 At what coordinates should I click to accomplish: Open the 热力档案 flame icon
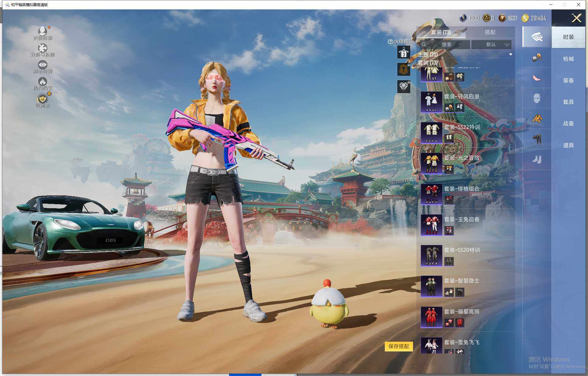[43, 81]
